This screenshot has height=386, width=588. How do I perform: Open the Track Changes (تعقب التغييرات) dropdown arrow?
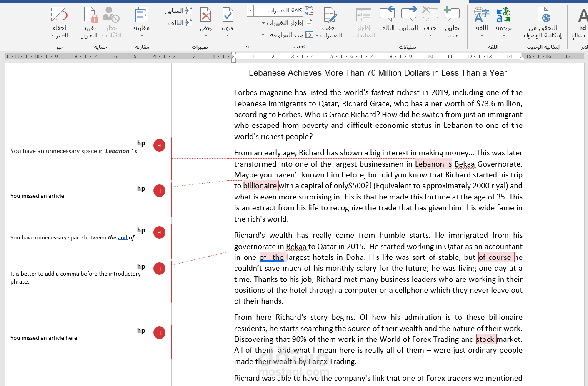317,36
